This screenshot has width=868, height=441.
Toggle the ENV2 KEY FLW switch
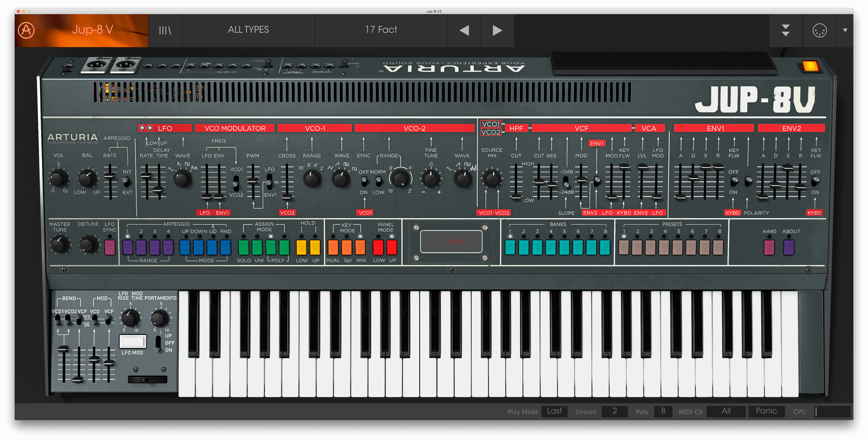pos(815,180)
